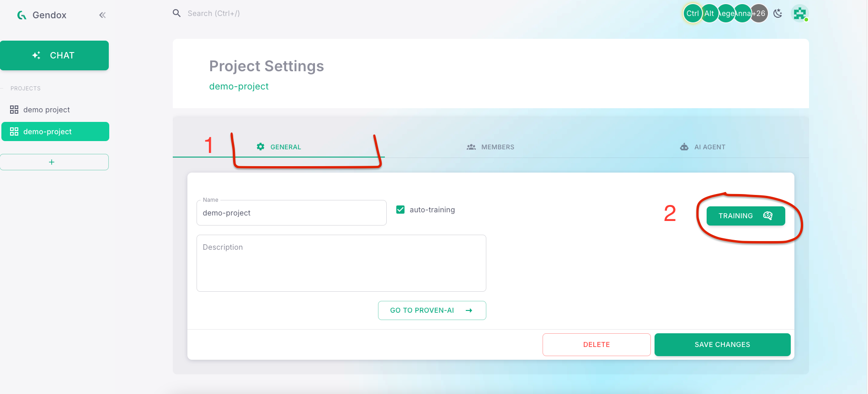
Task: Click the Gendox logo icon
Action: (21, 15)
